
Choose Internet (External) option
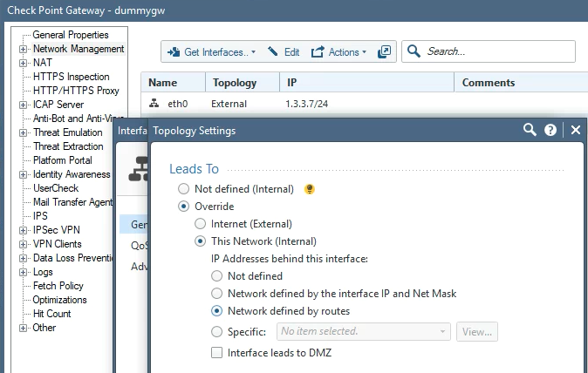click(201, 224)
